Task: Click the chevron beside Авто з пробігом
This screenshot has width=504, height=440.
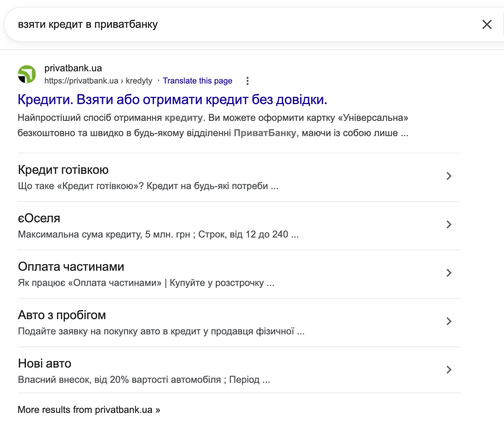Action: pyautogui.click(x=449, y=321)
